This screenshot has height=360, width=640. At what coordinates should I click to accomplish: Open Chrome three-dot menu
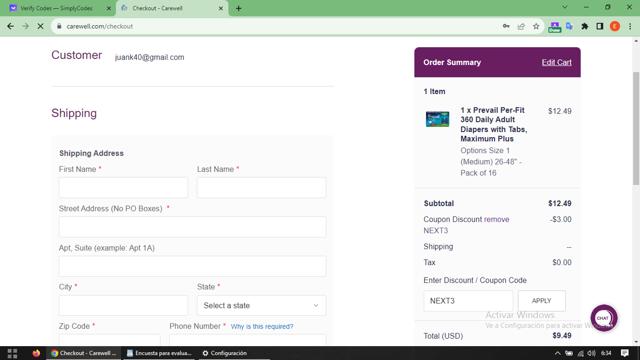630,26
